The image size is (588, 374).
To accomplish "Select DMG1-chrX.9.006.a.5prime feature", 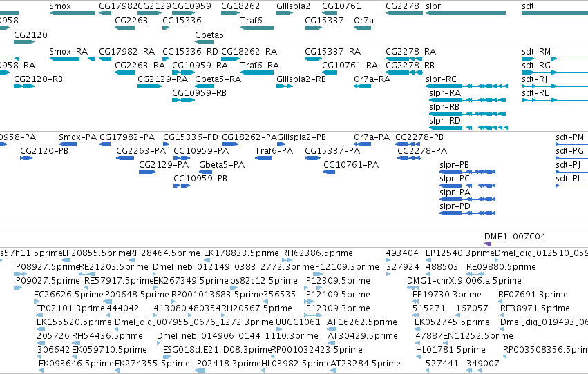I will 412,288.
